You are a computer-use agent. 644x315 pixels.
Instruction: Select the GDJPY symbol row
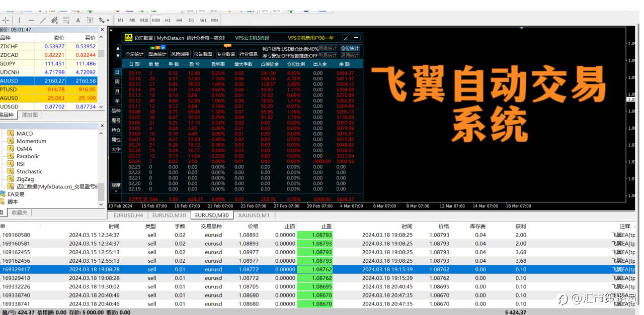point(49,63)
